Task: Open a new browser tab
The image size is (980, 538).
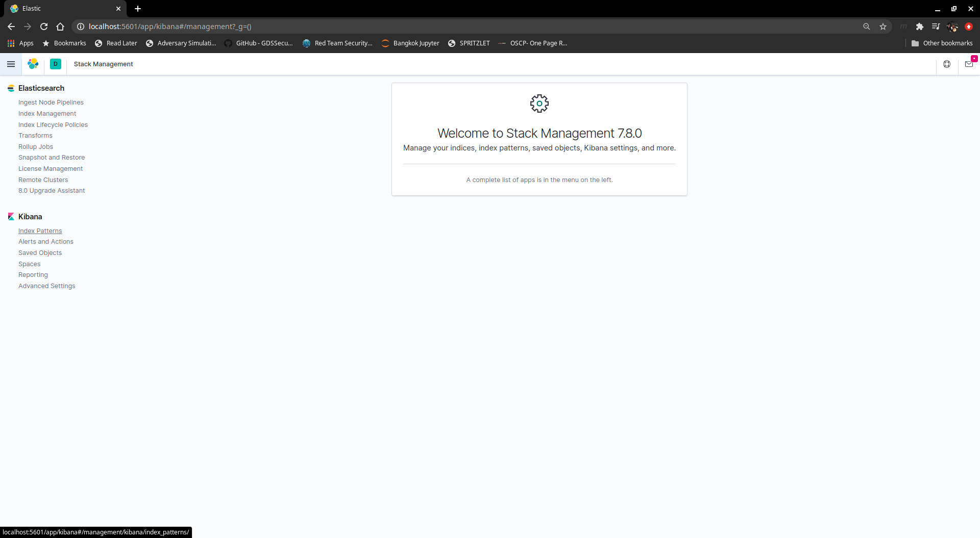Action: pos(138,9)
